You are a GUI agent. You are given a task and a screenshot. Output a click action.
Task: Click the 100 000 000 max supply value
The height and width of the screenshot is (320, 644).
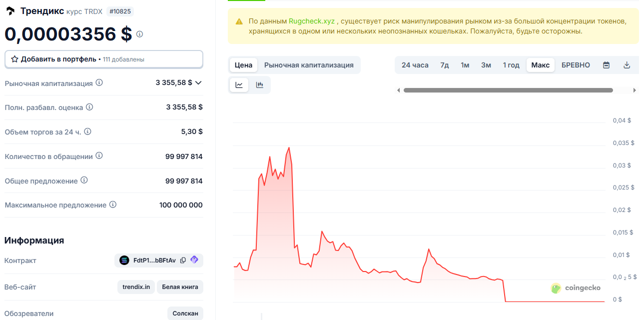(x=181, y=205)
